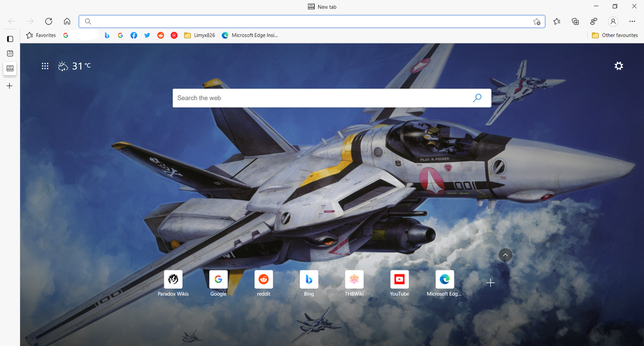The height and width of the screenshot is (346, 644).
Task: Open the app launcher grid icon
Action: [x=45, y=66]
